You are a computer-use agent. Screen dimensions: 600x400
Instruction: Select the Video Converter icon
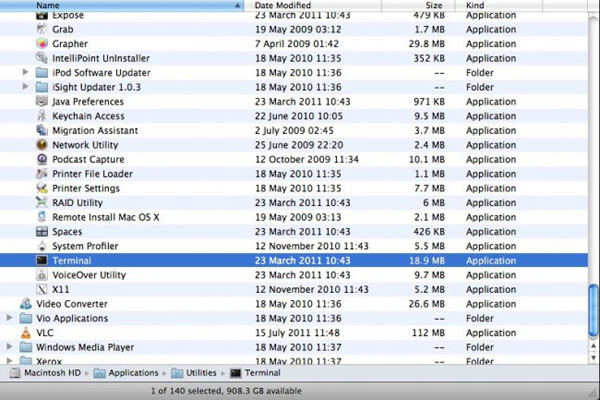point(26,304)
